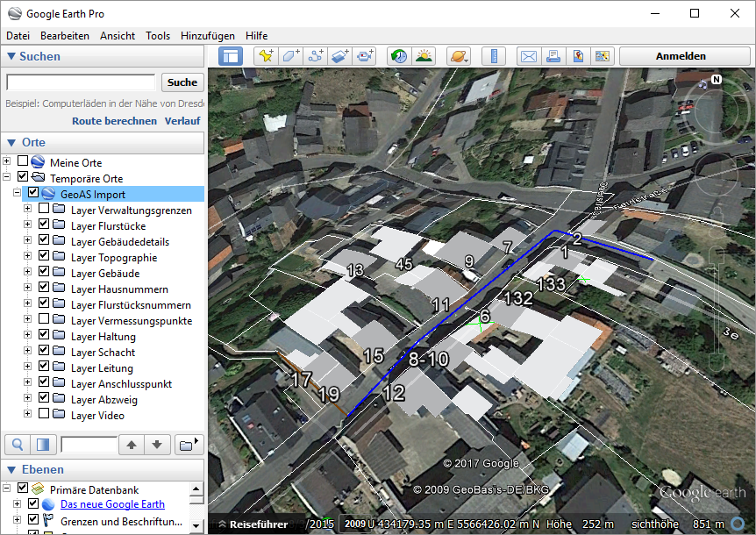Add a polygon using the toolbar
This screenshot has width=756, height=535.
point(290,56)
